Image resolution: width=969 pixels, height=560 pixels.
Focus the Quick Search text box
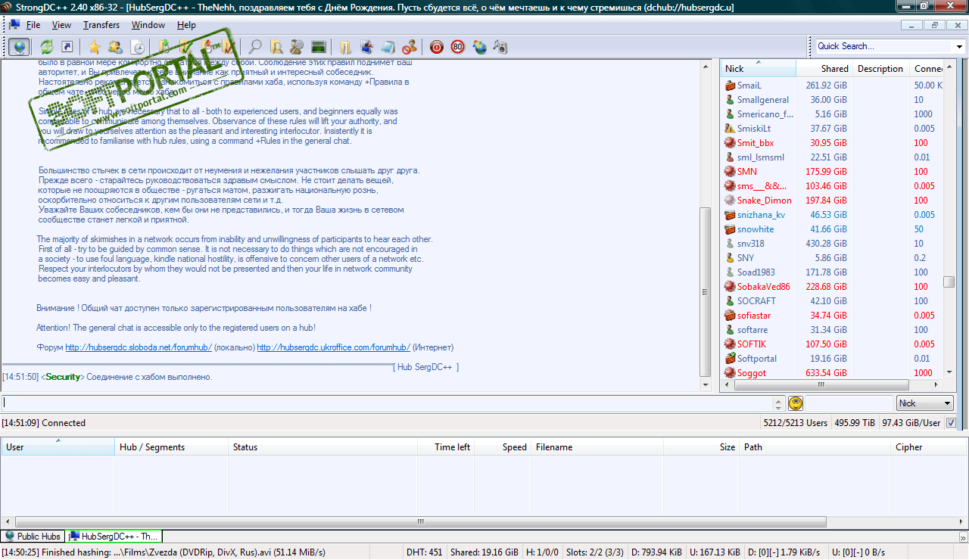click(x=884, y=46)
